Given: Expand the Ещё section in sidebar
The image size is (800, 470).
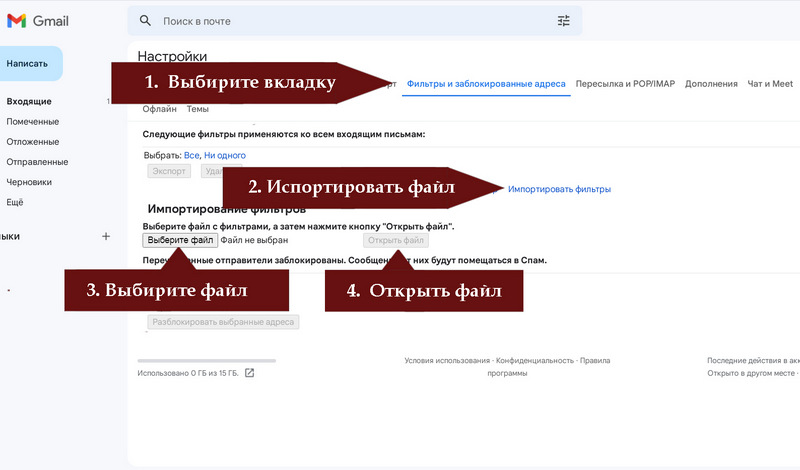Looking at the screenshot, I should (x=15, y=202).
